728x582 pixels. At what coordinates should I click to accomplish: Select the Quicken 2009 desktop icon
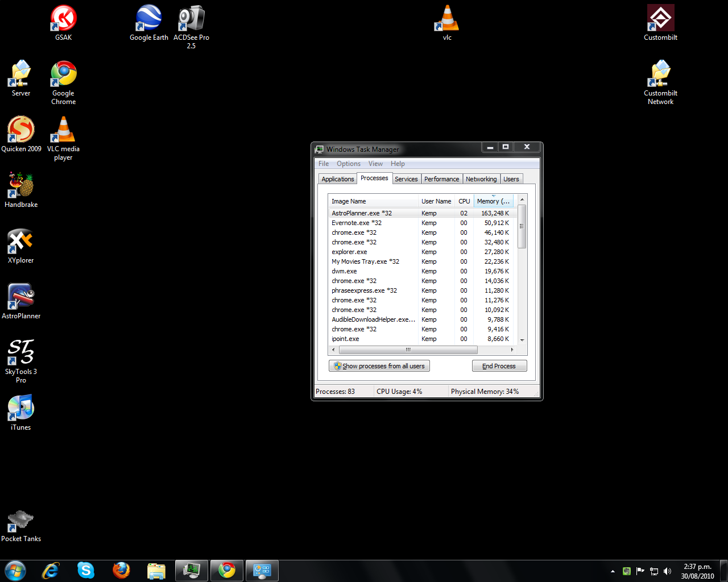tap(21, 134)
